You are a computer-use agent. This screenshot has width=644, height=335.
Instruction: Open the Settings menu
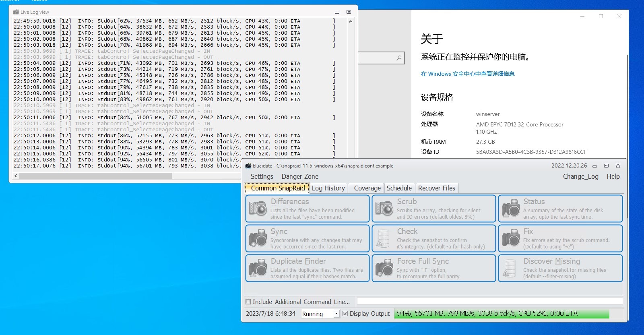pyautogui.click(x=262, y=176)
